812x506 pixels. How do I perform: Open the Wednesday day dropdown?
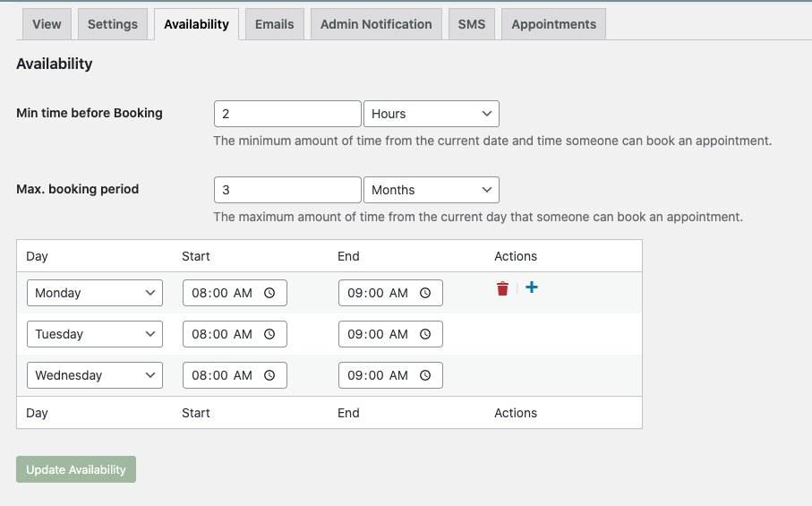(95, 375)
